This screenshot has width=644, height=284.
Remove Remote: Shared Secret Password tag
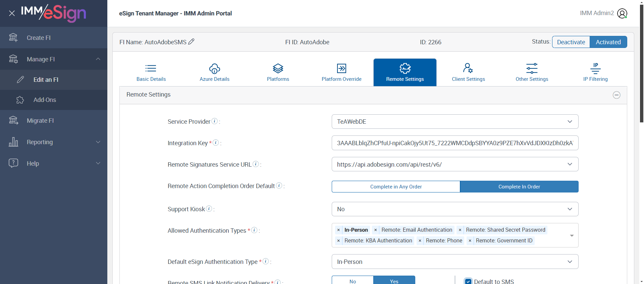(460, 230)
